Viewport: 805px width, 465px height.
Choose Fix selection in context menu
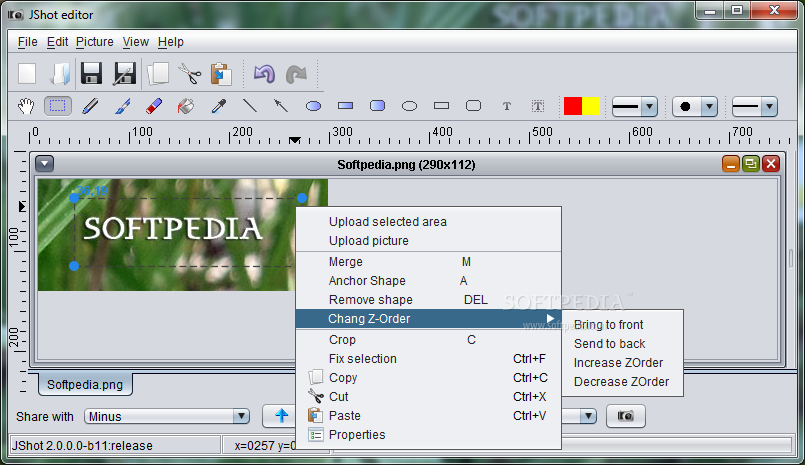[x=429, y=359]
